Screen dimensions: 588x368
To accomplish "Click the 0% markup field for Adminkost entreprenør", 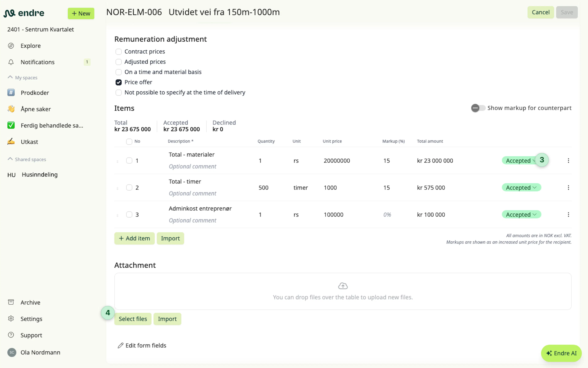I will (x=387, y=215).
